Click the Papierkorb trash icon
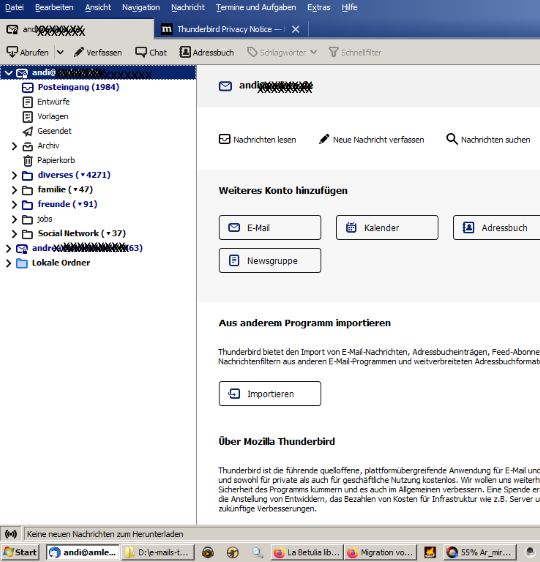The width and height of the screenshot is (540, 562). pyautogui.click(x=28, y=161)
